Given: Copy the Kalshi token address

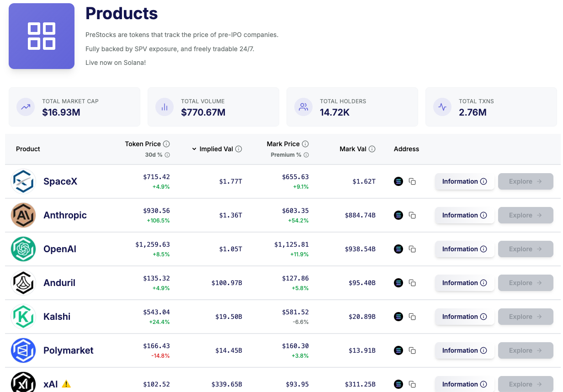Looking at the screenshot, I should click(x=412, y=317).
